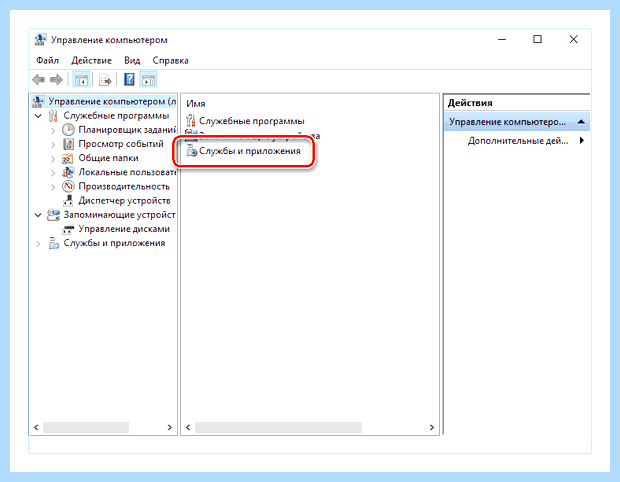Click Службы и приложения icon in tree
Image resolution: width=620 pixels, height=482 pixels.
[53, 243]
